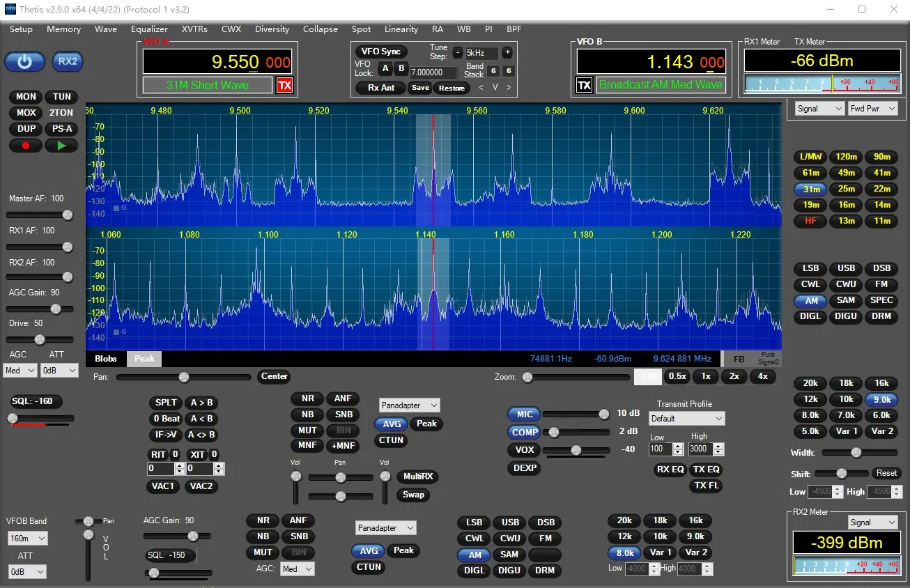Adjust the spectrum Zoom slider
The width and height of the screenshot is (910, 588).
527,376
